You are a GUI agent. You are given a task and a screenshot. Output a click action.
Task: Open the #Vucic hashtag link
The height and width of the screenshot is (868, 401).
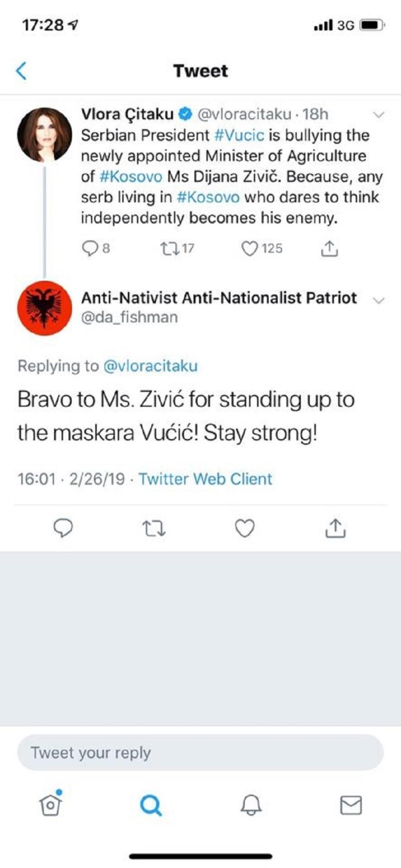239,135
